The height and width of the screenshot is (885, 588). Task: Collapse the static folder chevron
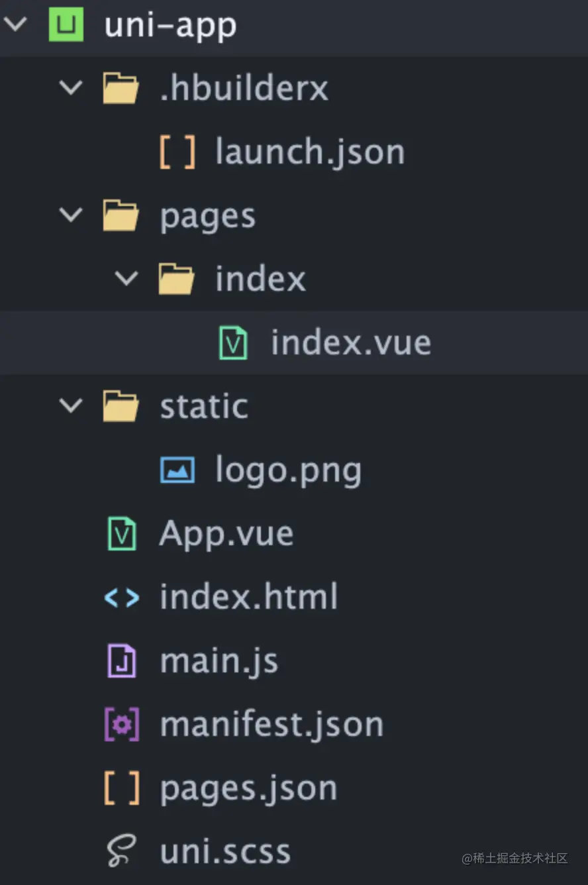pos(71,406)
